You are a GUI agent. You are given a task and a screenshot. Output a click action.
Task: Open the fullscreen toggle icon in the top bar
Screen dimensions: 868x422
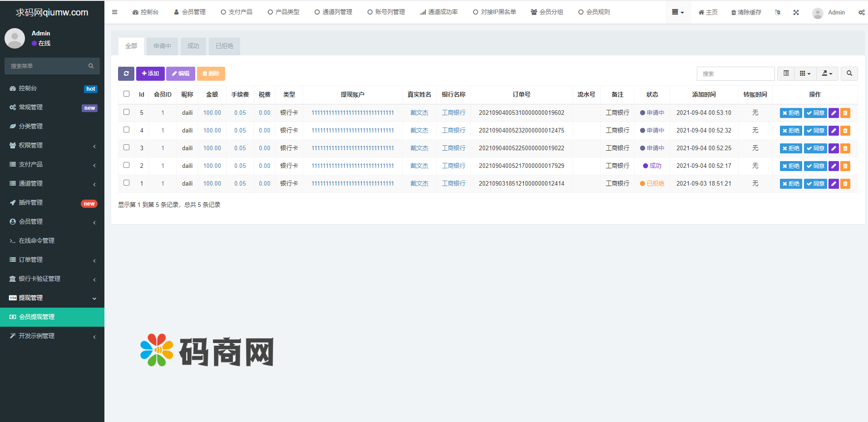[x=796, y=12]
